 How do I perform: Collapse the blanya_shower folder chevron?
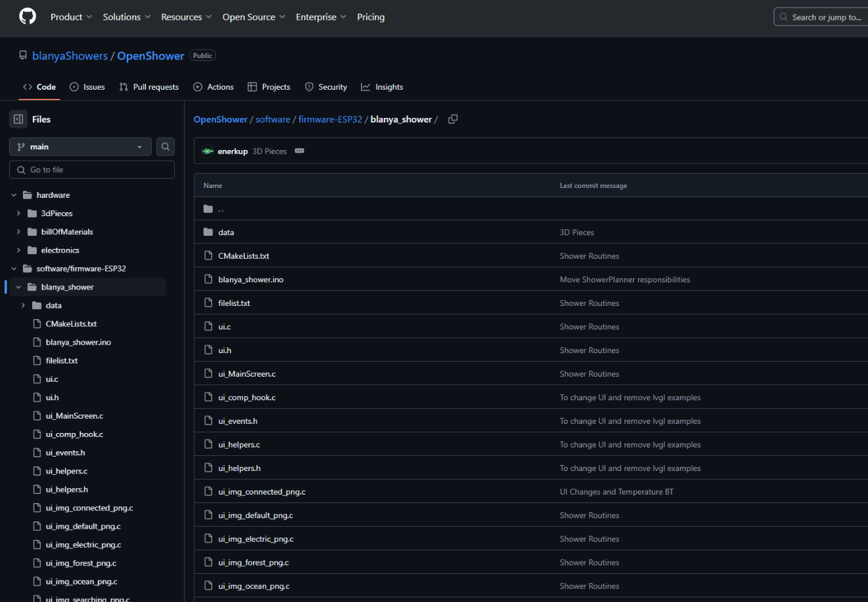click(18, 287)
